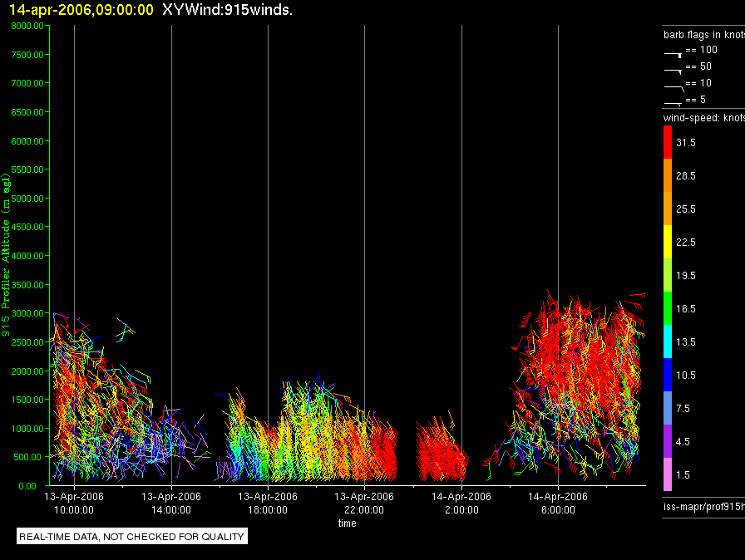Click the 5000.00 altitude axis label

[x=27, y=199]
